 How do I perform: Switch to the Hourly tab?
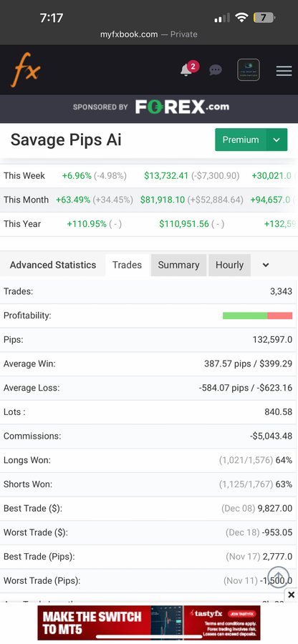[229, 265]
